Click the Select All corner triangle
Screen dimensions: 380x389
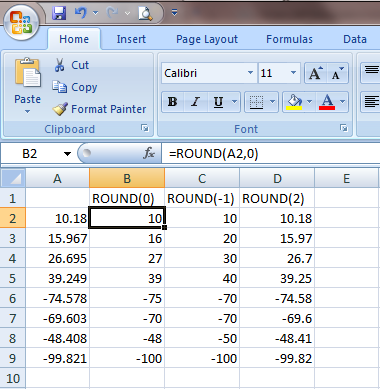tap(13, 178)
